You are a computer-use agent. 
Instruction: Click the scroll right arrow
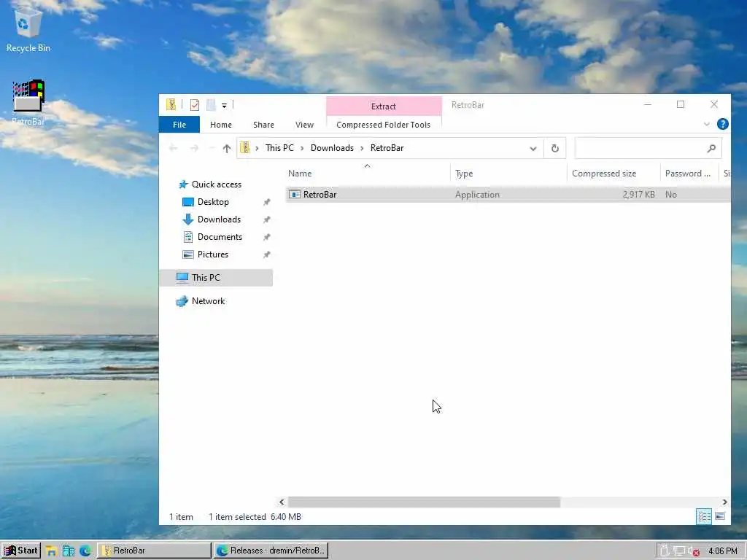(x=724, y=502)
